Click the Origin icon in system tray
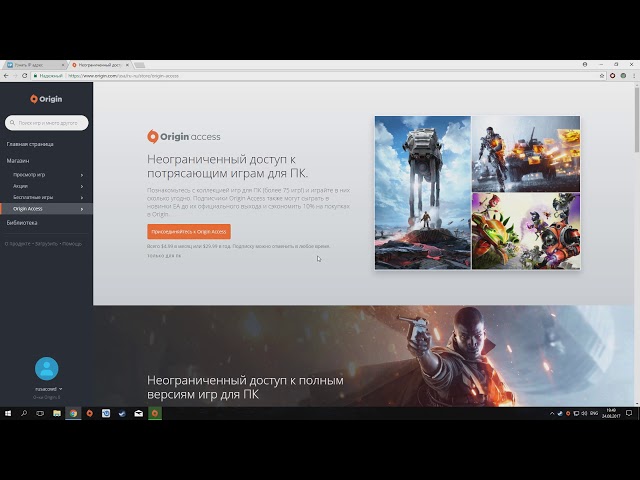The width and height of the screenshot is (640, 480). [x=568, y=413]
